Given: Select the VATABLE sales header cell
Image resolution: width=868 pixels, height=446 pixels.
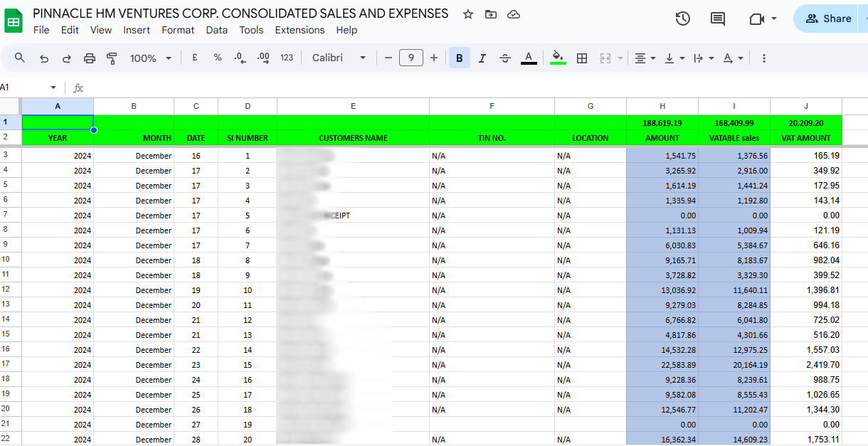Looking at the screenshot, I should click(x=734, y=138).
